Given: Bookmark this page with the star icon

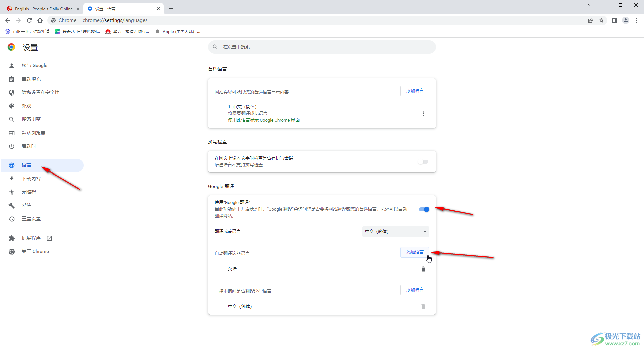Looking at the screenshot, I should [x=601, y=20].
